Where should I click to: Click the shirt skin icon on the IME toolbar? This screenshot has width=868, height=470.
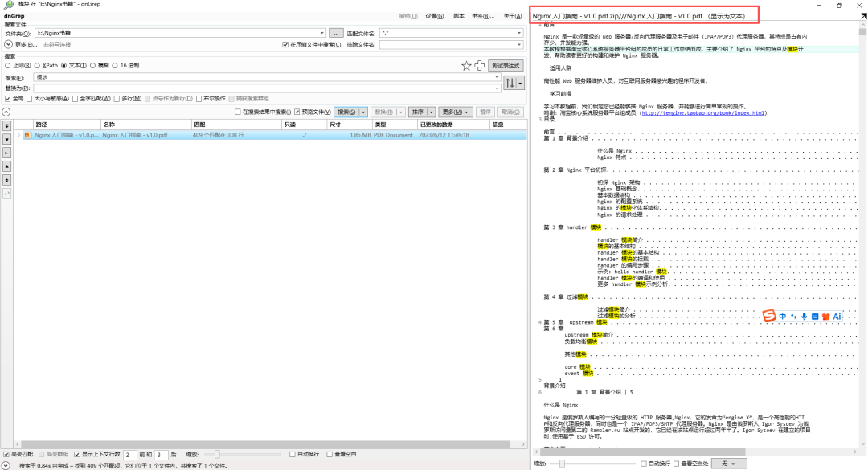825,316
